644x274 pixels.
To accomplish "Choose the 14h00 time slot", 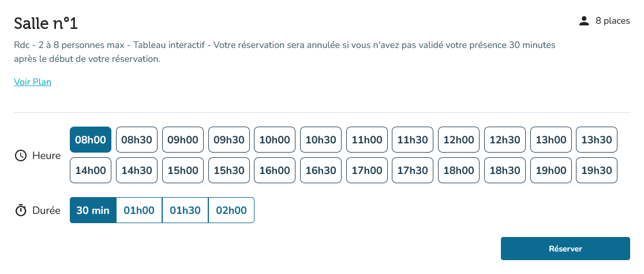I will click(91, 171).
